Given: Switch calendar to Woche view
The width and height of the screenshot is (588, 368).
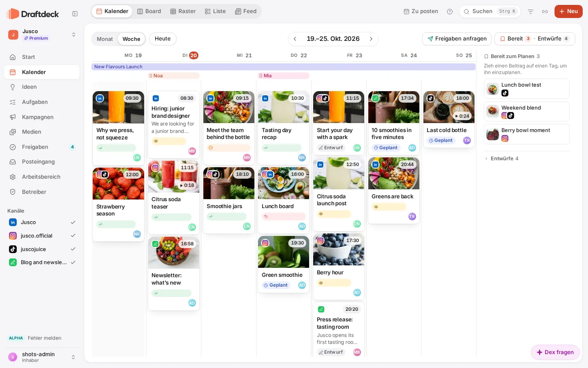Looking at the screenshot, I should [x=131, y=39].
